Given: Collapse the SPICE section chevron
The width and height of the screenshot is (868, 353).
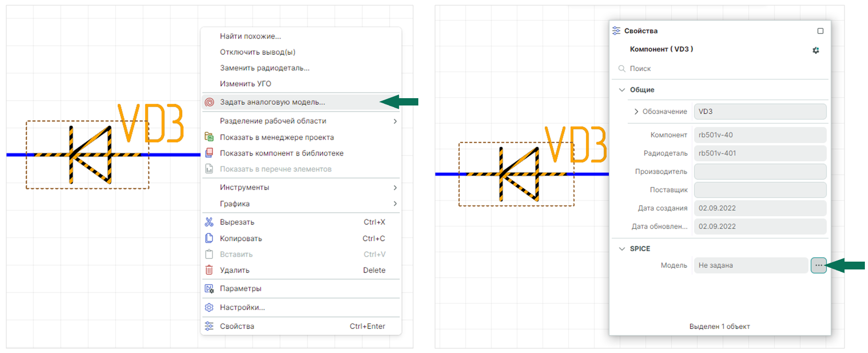Looking at the screenshot, I should click(622, 249).
